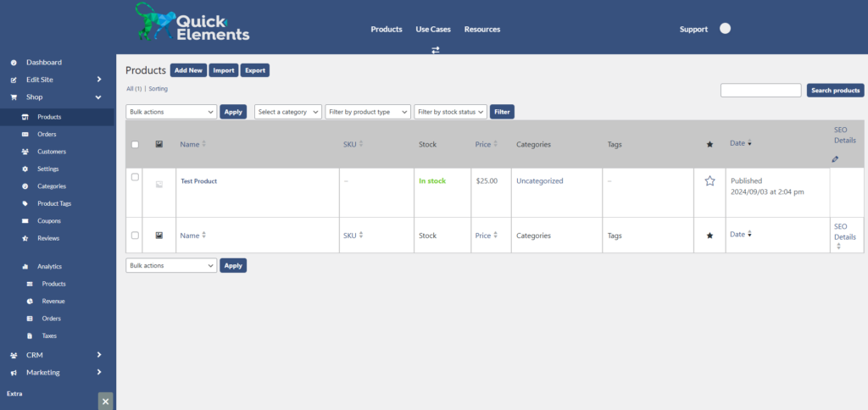Click the Uncategorized category link
The height and width of the screenshot is (410, 868).
point(540,181)
